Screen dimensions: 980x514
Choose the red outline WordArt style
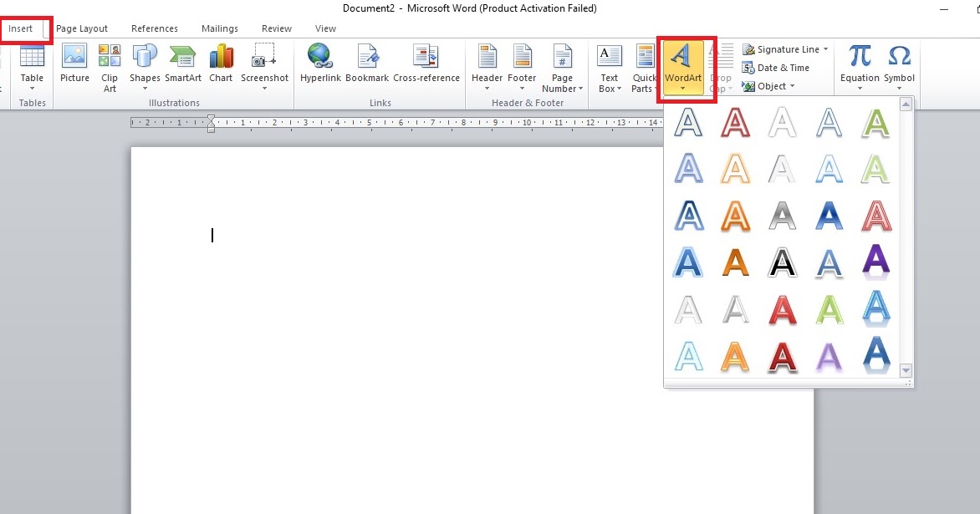point(735,122)
